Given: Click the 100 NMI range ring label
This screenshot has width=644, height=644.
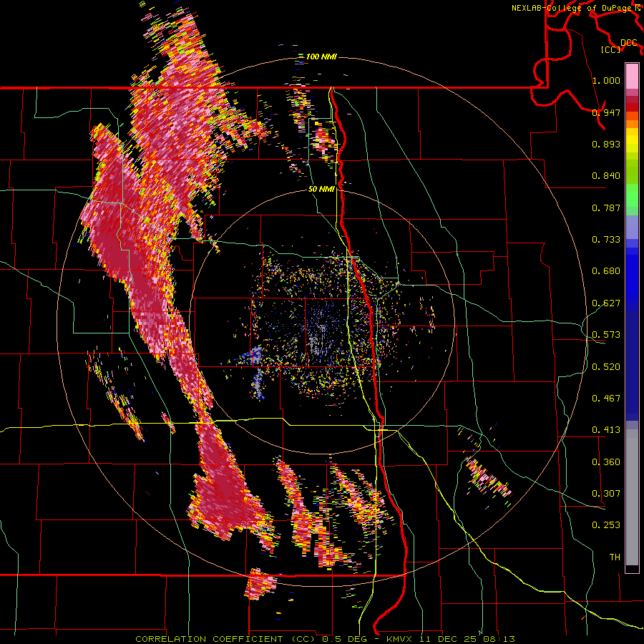Looking at the screenshot, I should pyautogui.click(x=321, y=57).
